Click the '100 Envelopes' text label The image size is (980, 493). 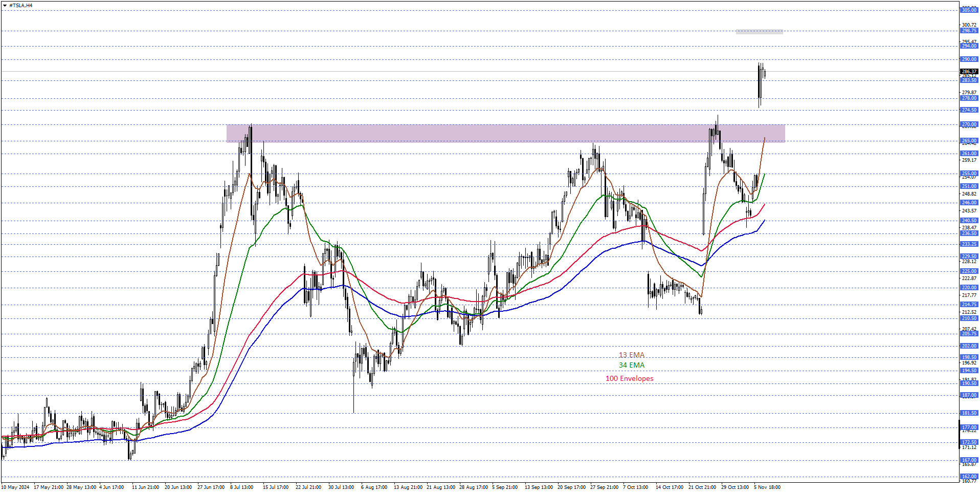click(x=629, y=378)
